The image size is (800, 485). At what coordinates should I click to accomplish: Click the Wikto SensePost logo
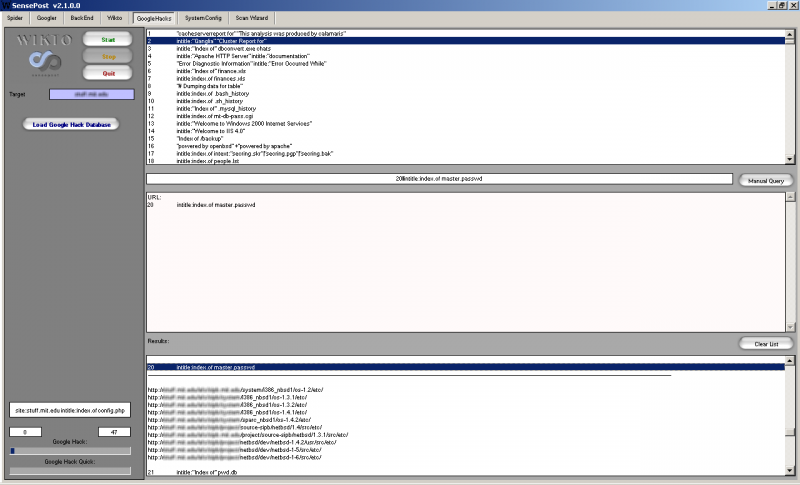click(41, 56)
